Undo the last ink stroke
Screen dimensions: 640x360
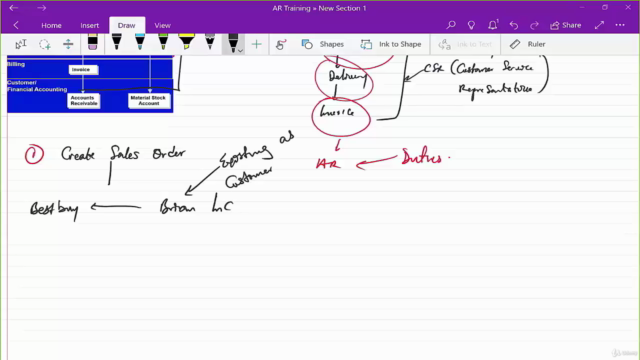(514, 25)
